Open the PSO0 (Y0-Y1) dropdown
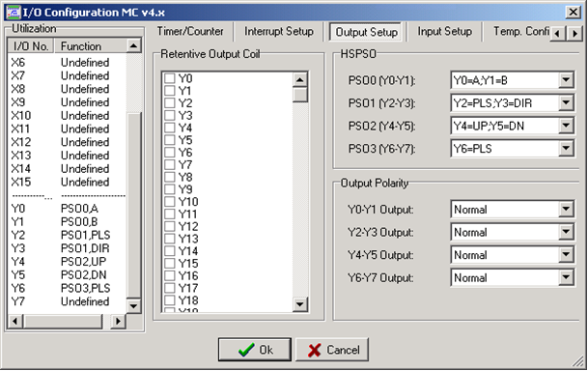This screenshot has width=588, height=371. (566, 80)
